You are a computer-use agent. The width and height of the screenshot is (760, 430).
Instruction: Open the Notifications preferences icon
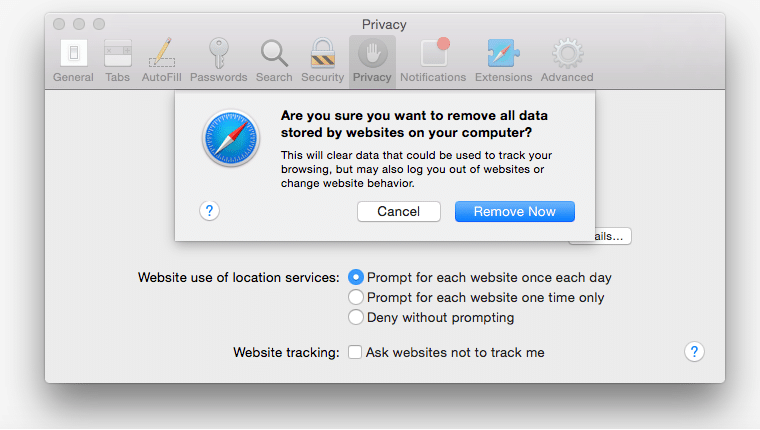[x=435, y=52]
